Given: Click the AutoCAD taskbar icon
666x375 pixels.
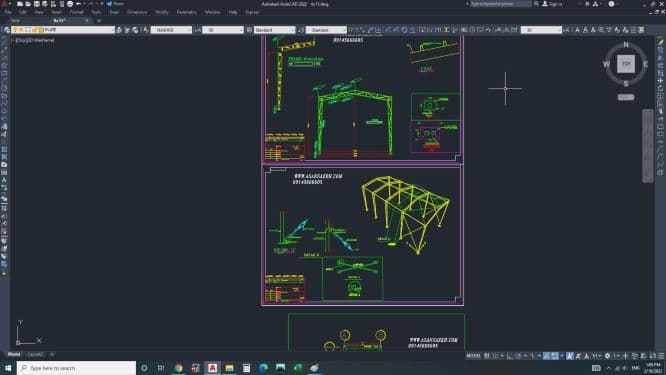Looking at the screenshot, I should coord(212,368).
